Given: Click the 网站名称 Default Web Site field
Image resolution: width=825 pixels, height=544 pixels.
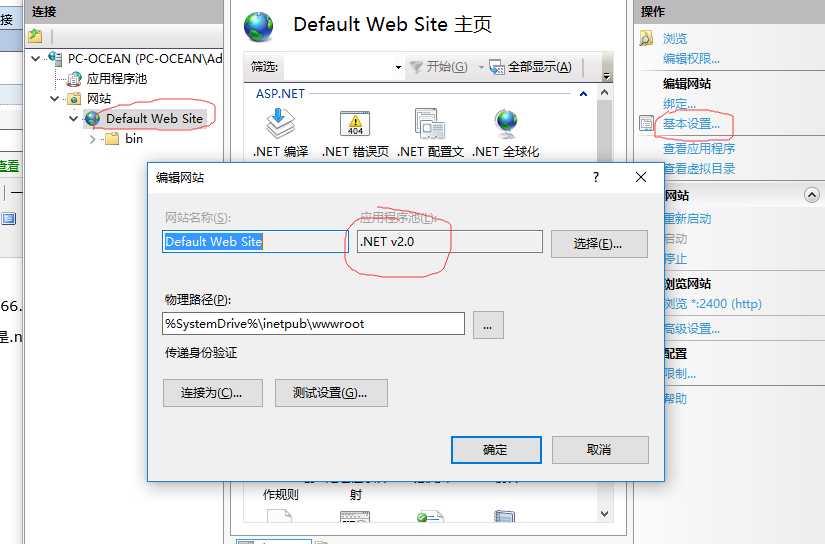Looking at the screenshot, I should click(255, 241).
